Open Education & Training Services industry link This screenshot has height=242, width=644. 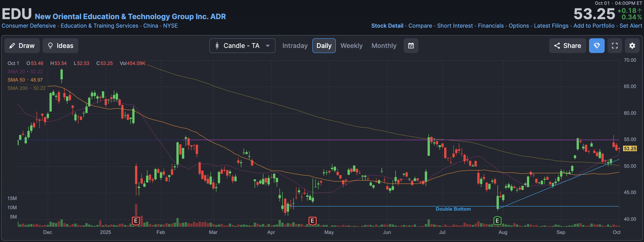click(x=100, y=26)
